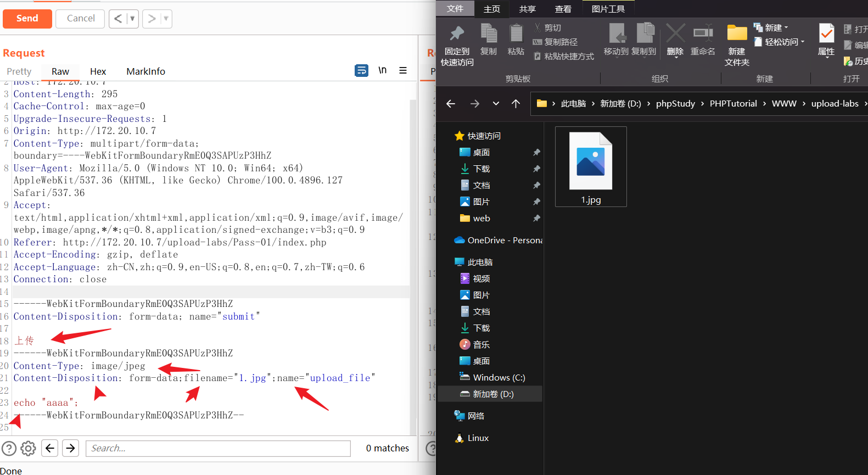Select 此电脑 in the navigation pane
The width and height of the screenshot is (868, 475).
click(474, 262)
